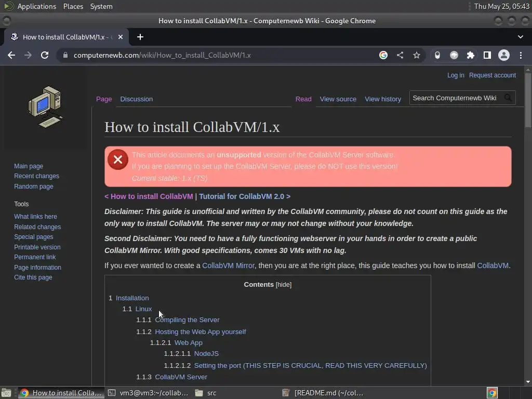Reload the current wiki page
532x399 pixels.
(45, 55)
